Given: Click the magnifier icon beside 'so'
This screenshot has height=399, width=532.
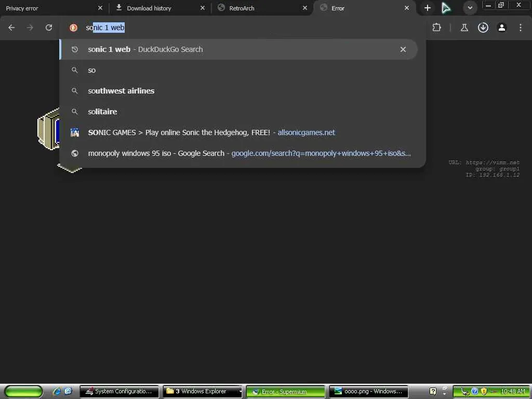Looking at the screenshot, I should pos(75,70).
